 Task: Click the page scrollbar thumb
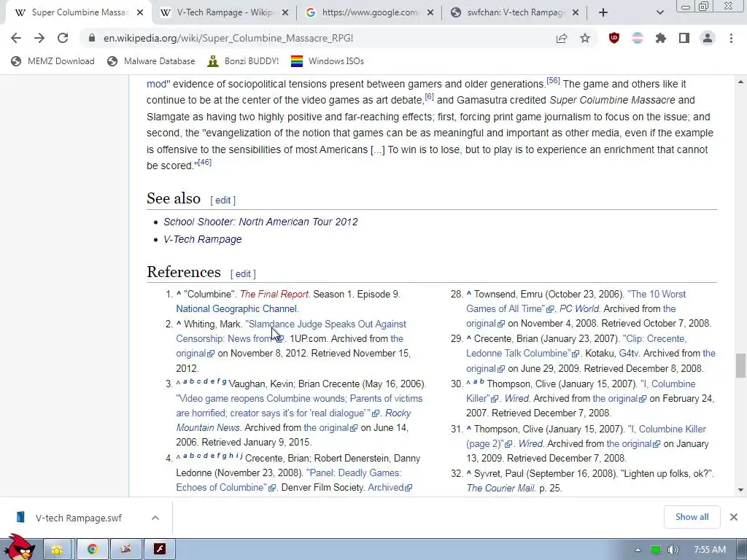[x=740, y=365]
